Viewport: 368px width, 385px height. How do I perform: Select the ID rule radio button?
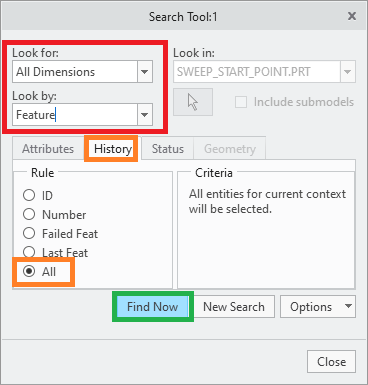pos(29,195)
